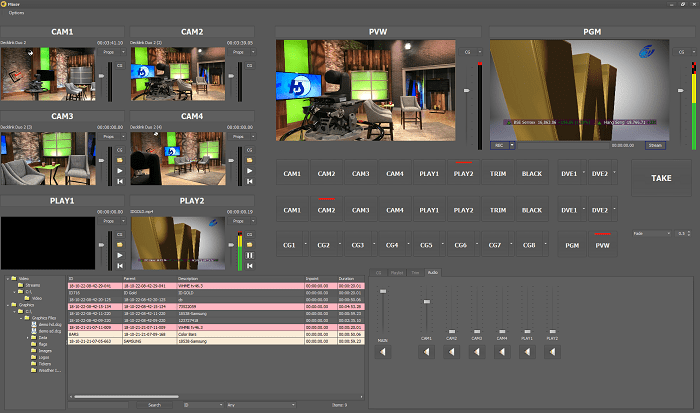Image resolution: width=700 pixels, height=413 pixels.
Task: Mute the PLAY2 audio channel speaker
Action: [552, 352]
